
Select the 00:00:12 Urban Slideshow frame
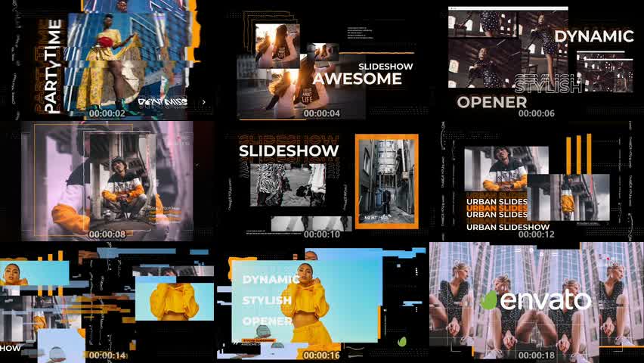[x=537, y=181]
